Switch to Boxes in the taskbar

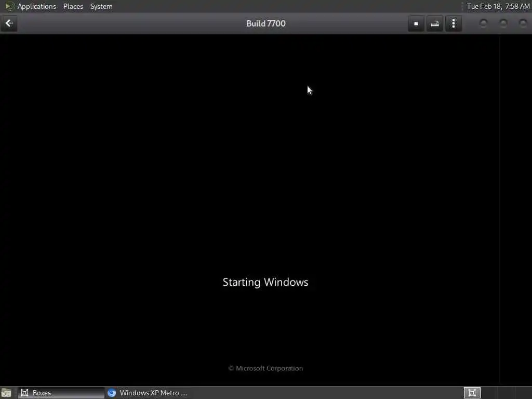(x=61, y=393)
